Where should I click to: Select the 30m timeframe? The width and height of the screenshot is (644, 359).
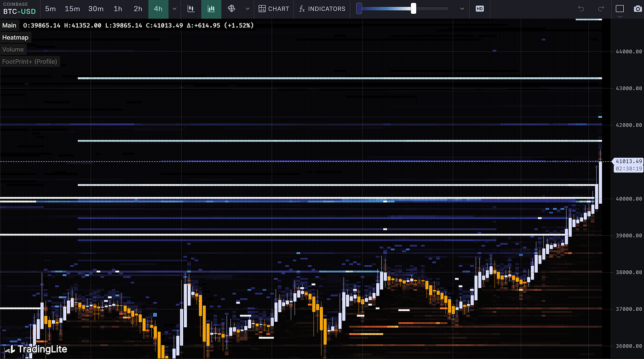pos(96,9)
